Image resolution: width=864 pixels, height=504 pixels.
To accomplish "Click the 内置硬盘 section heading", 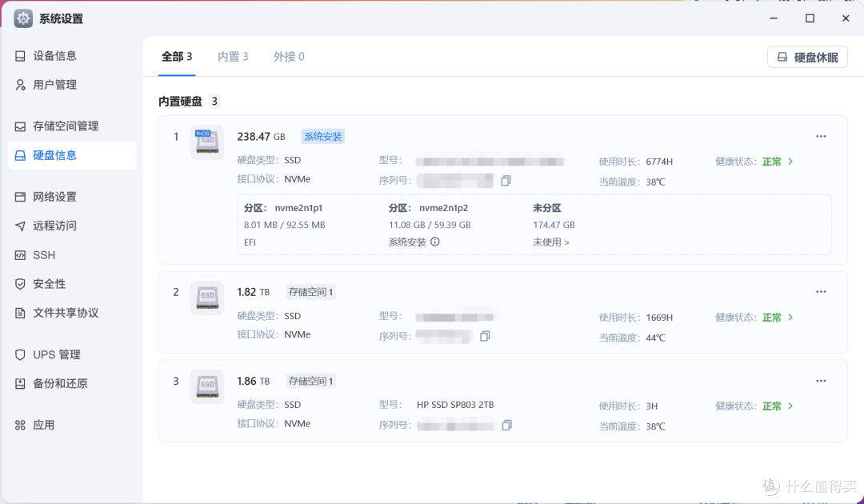I will pyautogui.click(x=180, y=102).
